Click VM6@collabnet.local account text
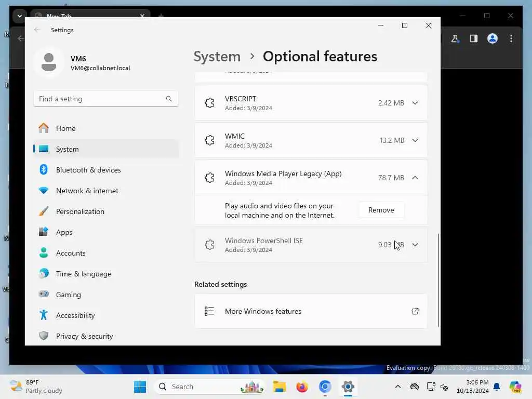Image resolution: width=532 pixels, height=399 pixels. click(100, 68)
